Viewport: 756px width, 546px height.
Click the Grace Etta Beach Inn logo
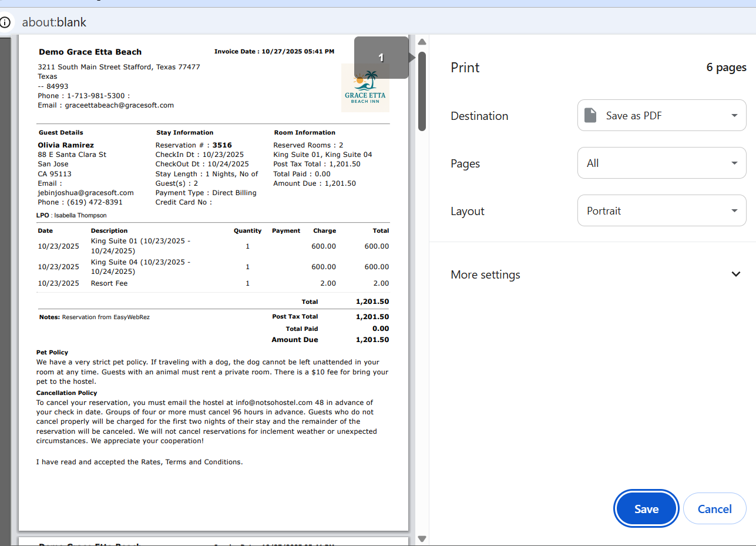pos(365,88)
